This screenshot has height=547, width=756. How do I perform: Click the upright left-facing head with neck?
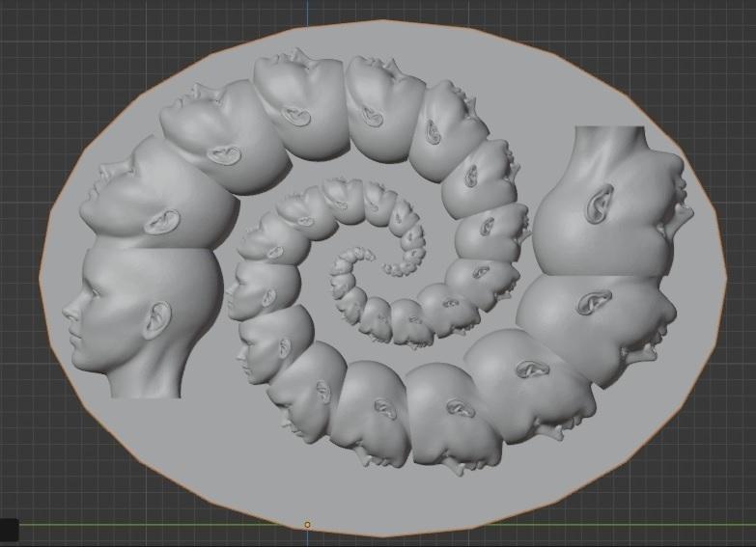[142, 321]
